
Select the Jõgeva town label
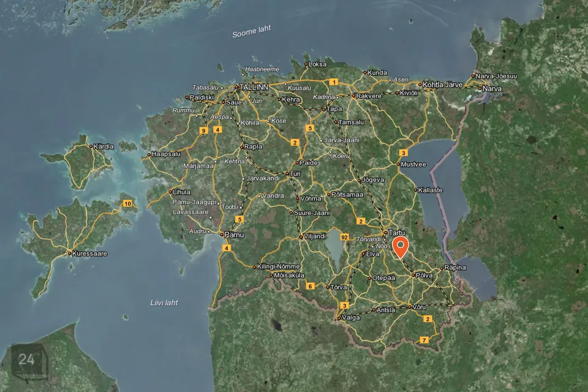click(x=373, y=180)
